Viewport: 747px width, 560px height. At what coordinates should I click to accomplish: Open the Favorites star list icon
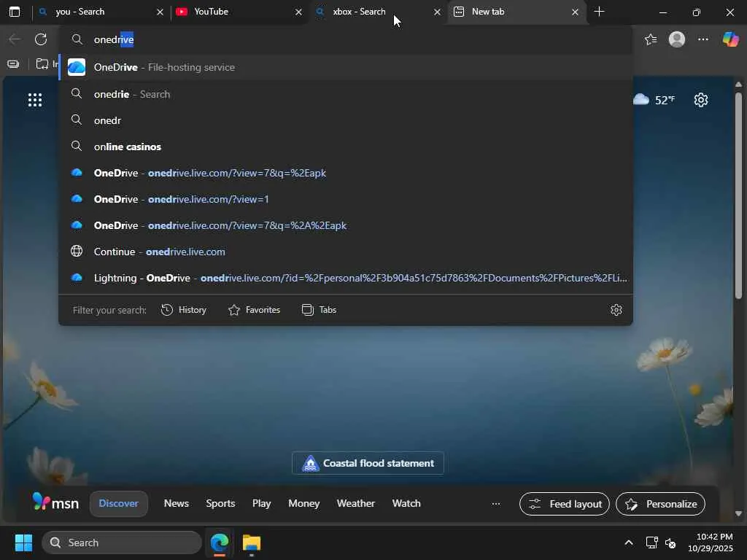651,39
